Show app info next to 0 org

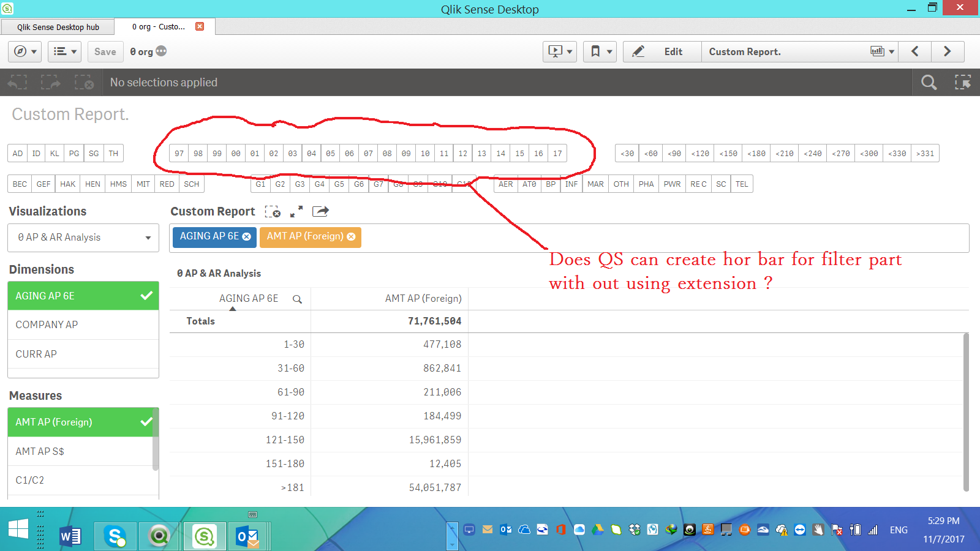tap(161, 51)
